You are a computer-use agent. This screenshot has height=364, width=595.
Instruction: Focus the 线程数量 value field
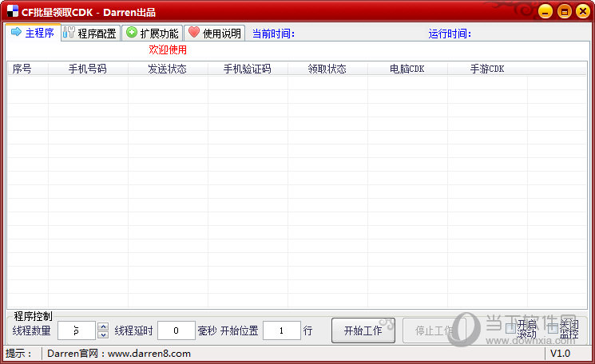pos(77,330)
